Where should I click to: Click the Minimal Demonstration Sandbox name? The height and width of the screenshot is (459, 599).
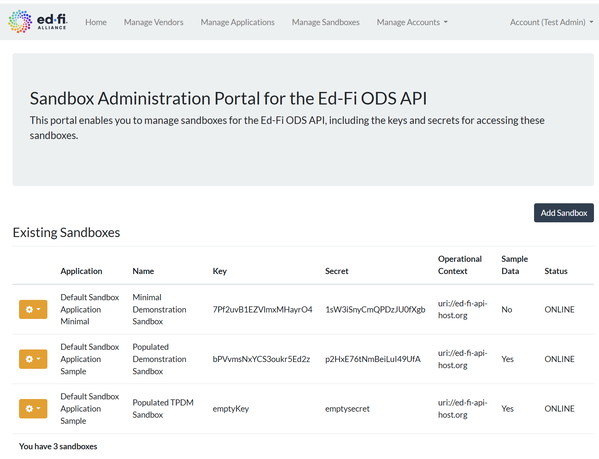click(159, 309)
